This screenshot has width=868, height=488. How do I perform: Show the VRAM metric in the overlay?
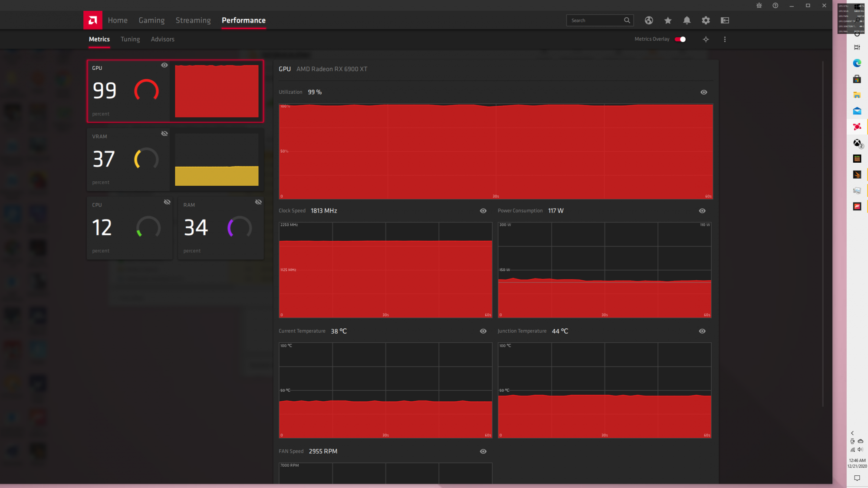[x=164, y=134]
